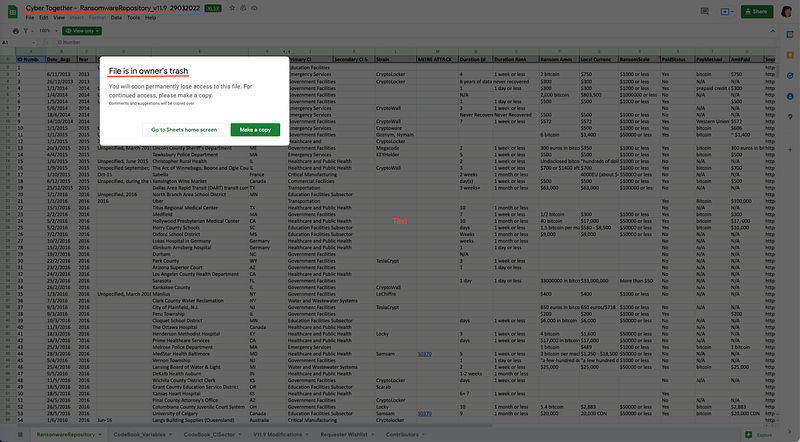Viewport: 800px width, 442px height.
Task: Open the File menu
Action: (30, 17)
